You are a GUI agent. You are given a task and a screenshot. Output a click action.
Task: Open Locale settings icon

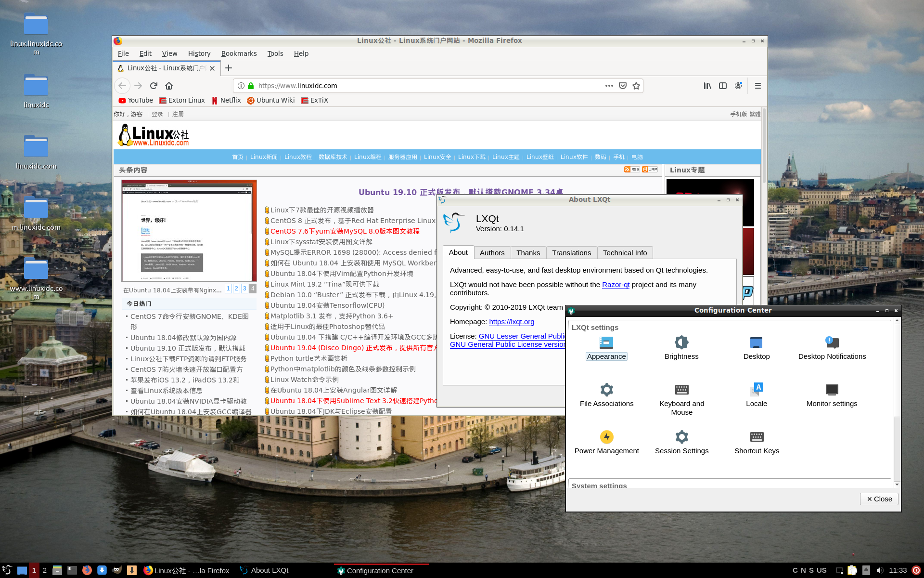(x=757, y=395)
